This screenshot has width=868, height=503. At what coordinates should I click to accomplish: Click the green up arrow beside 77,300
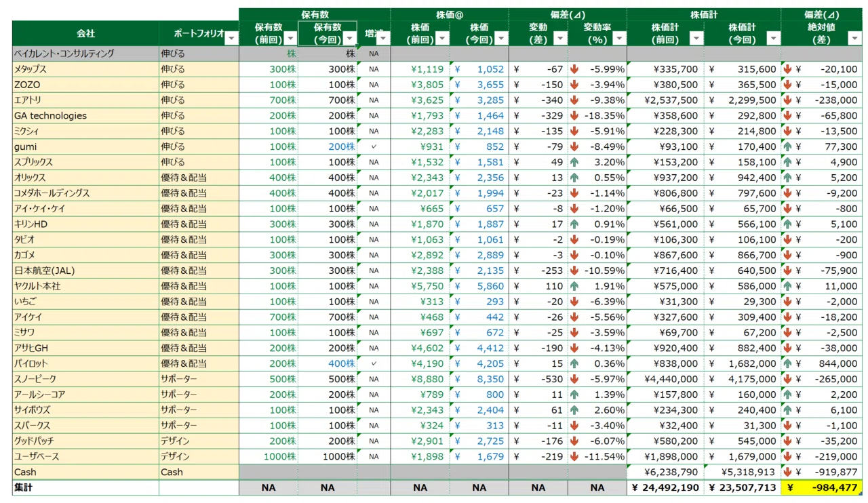tap(787, 146)
